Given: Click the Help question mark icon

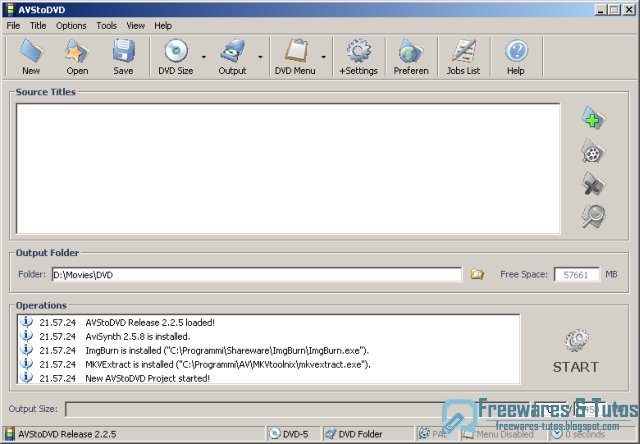Looking at the screenshot, I should (x=516, y=51).
